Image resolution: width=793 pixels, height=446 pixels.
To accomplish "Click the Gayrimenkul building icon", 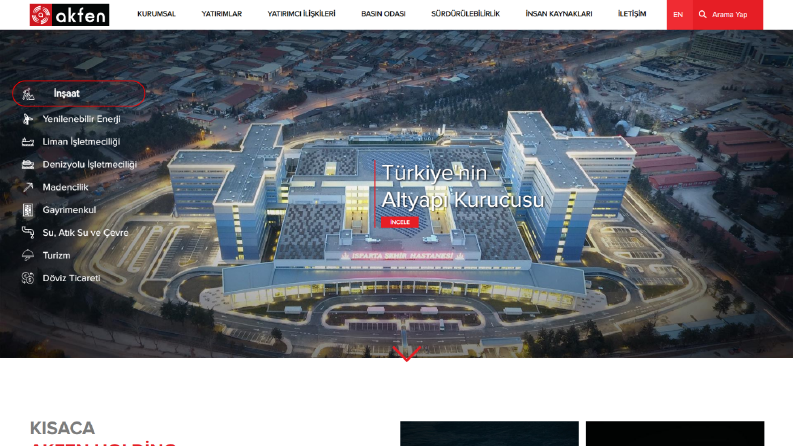I will point(28,210).
